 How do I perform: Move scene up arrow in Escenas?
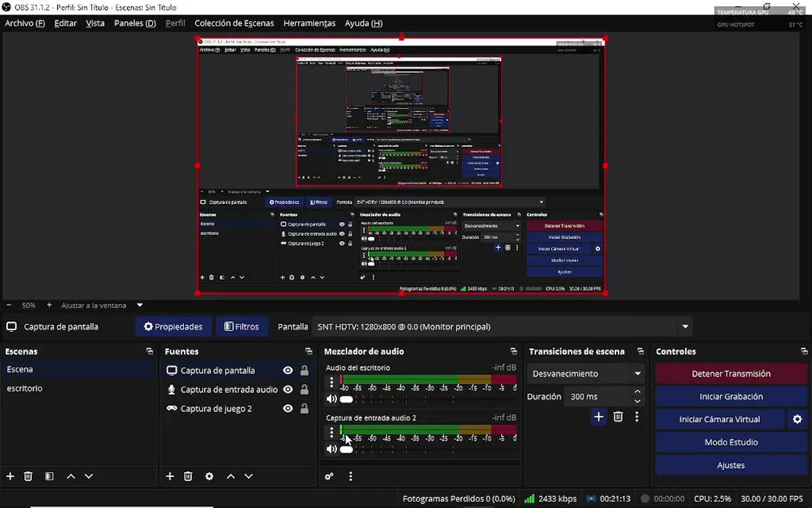pos(71,476)
